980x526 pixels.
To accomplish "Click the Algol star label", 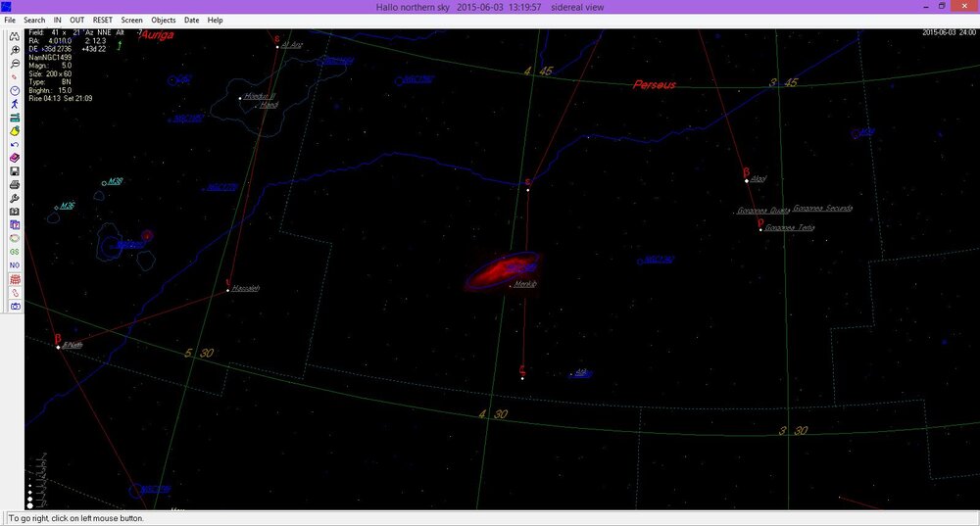I will coord(759,179).
